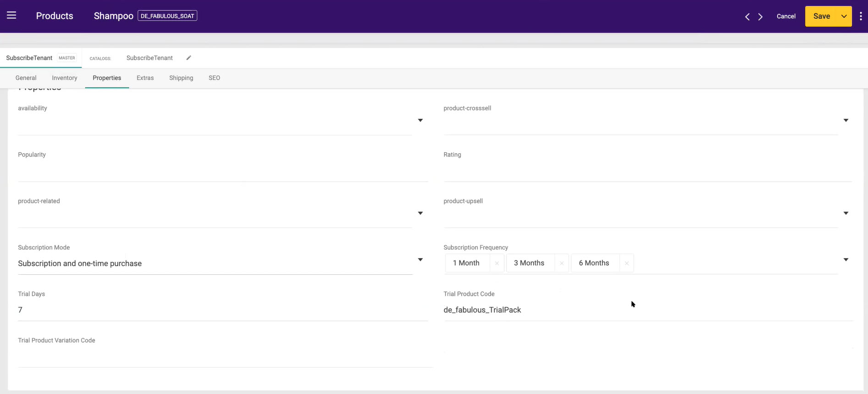
Task: Open the Products breadcrumb link
Action: pyautogui.click(x=55, y=16)
